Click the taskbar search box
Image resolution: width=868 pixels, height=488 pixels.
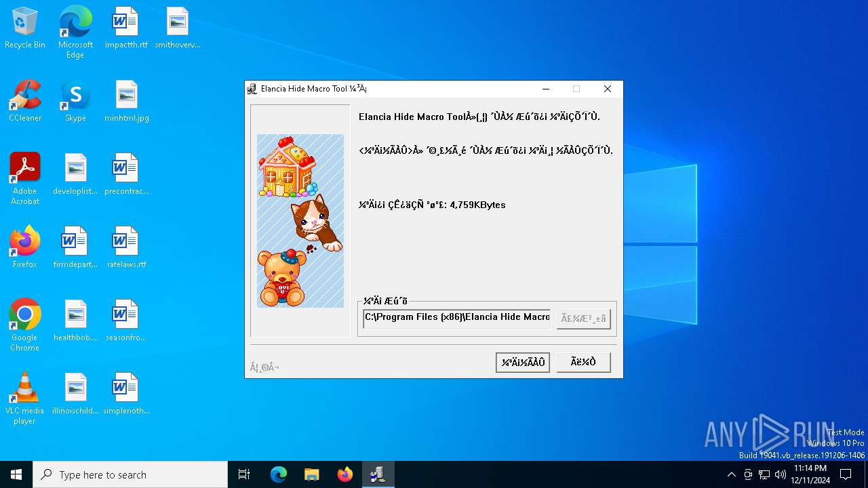coord(130,474)
